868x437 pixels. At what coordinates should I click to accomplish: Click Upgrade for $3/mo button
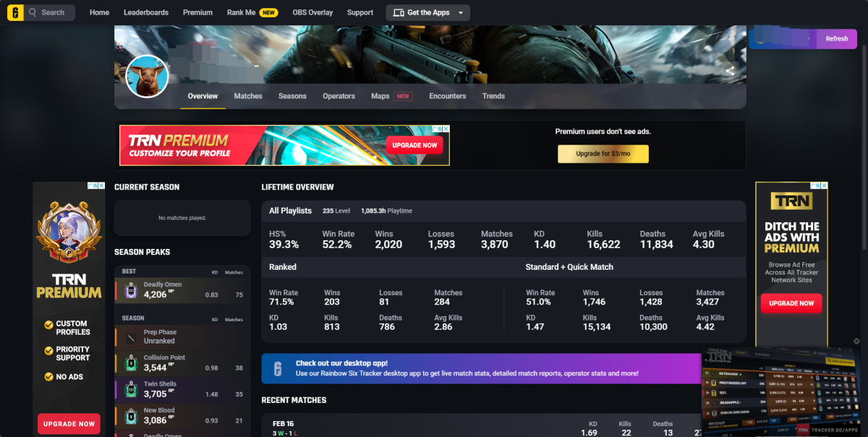pyautogui.click(x=603, y=154)
